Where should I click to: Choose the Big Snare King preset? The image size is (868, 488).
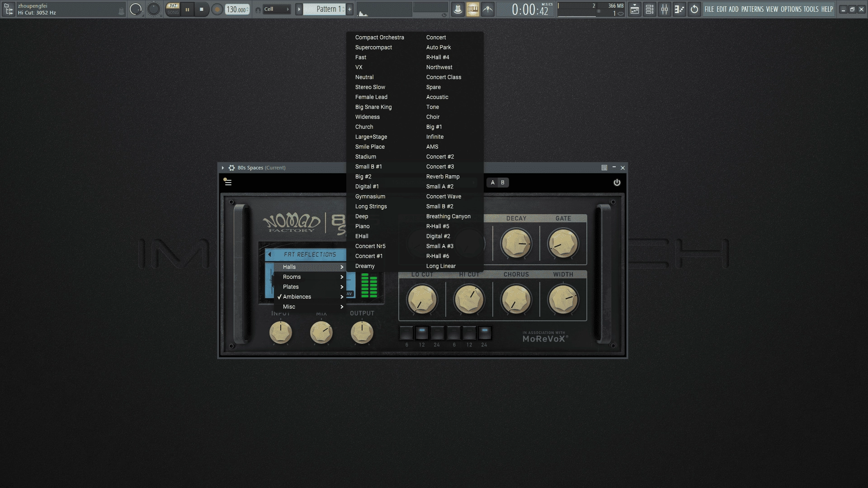click(x=373, y=107)
